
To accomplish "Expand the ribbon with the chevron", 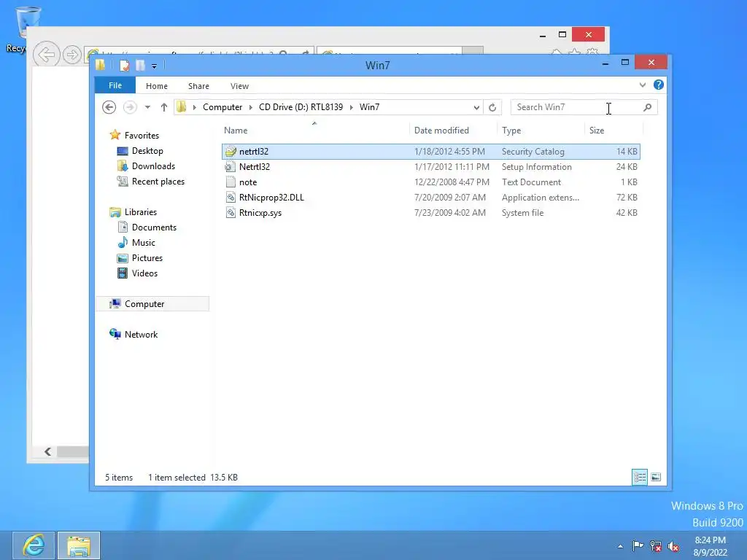I will [x=642, y=85].
